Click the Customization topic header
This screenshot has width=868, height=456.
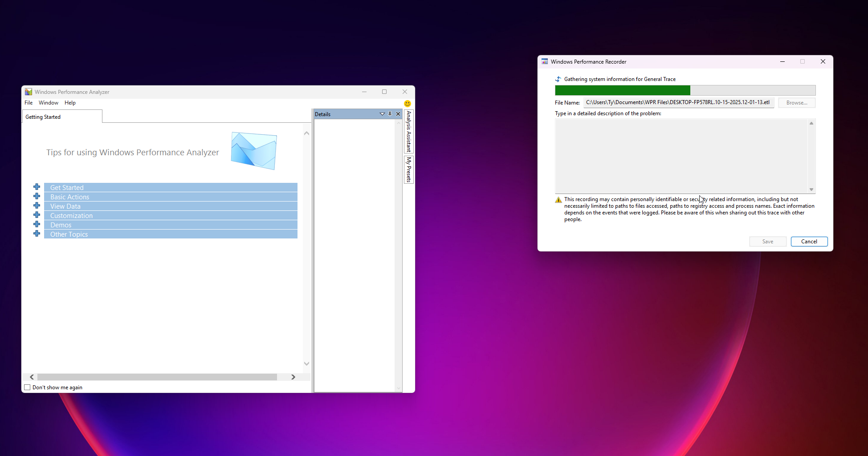[x=171, y=215]
